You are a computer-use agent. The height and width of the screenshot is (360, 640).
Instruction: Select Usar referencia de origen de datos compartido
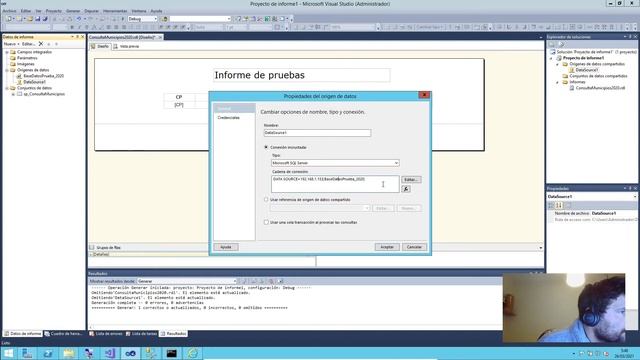(x=266, y=200)
